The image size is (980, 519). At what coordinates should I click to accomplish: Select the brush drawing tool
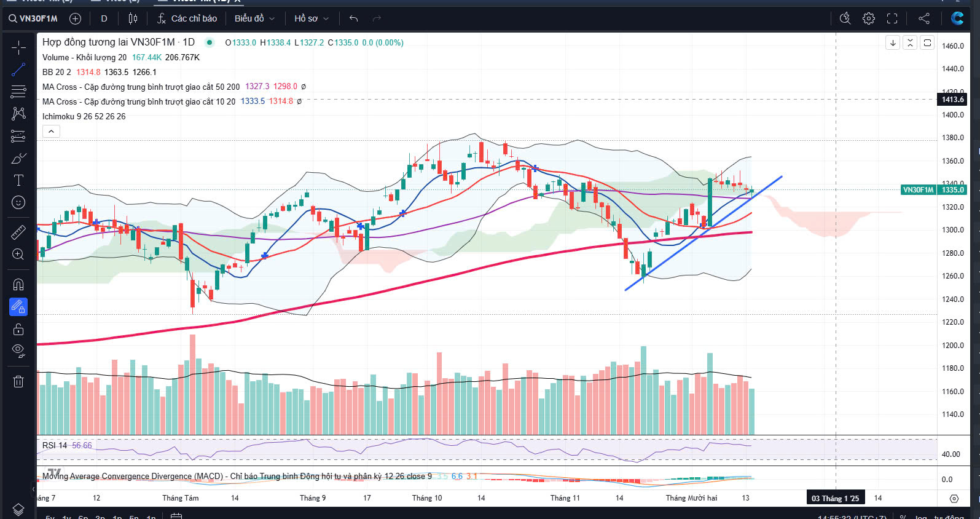coord(18,158)
